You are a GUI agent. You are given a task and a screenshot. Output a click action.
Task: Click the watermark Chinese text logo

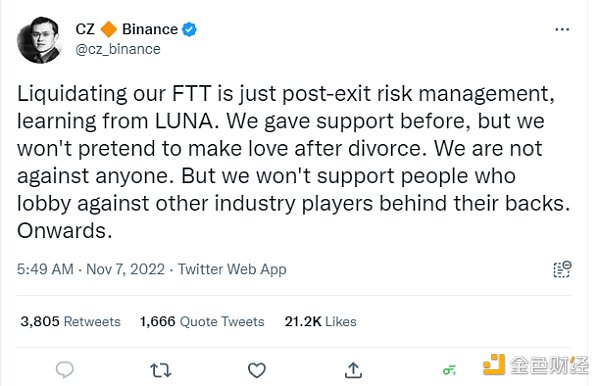click(x=549, y=365)
